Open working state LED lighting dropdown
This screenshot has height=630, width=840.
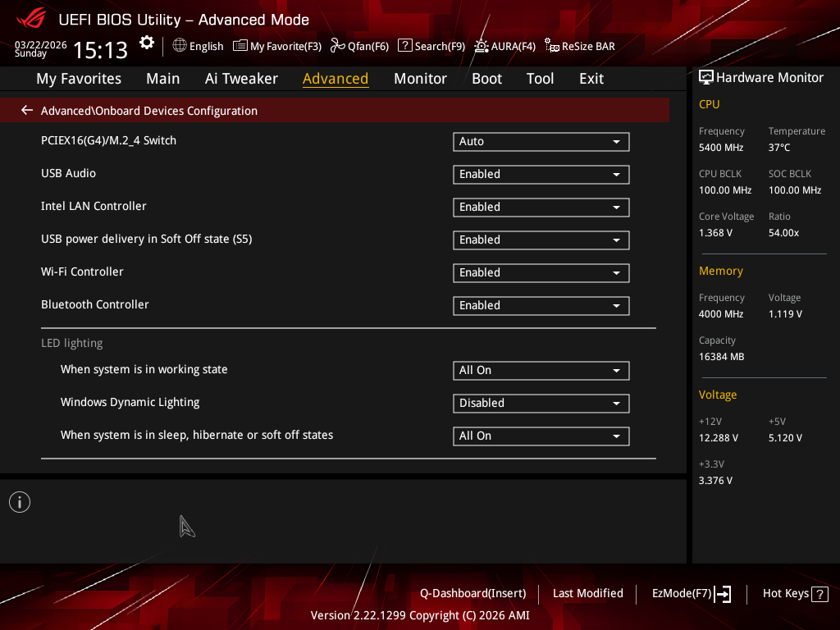coord(541,371)
